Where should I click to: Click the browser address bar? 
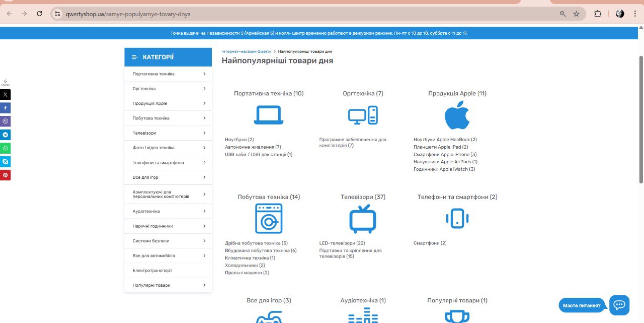(302, 14)
